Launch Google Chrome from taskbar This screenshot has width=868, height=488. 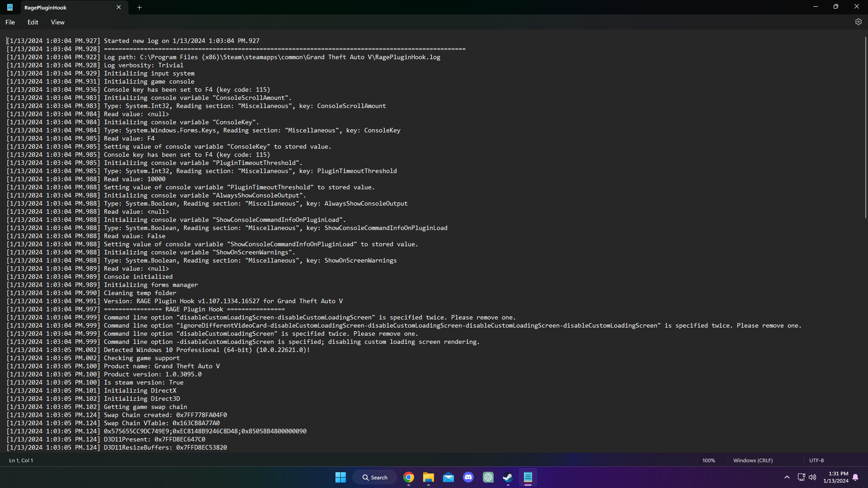(409, 477)
